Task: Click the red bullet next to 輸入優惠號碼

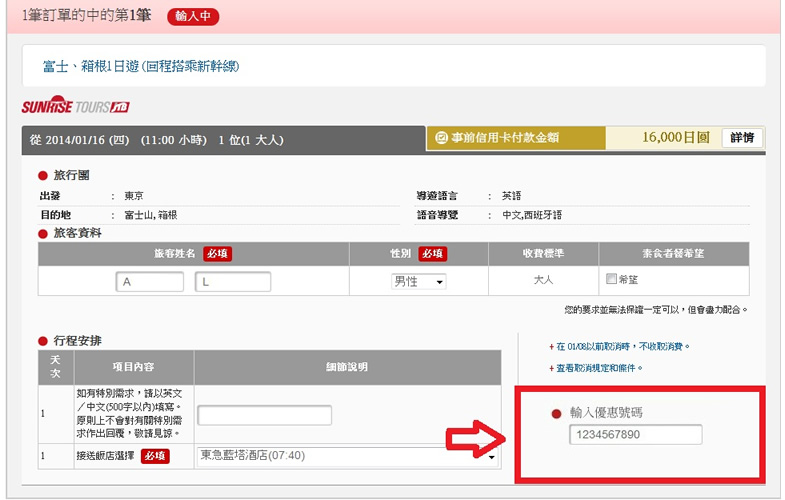Action: pyautogui.click(x=557, y=413)
